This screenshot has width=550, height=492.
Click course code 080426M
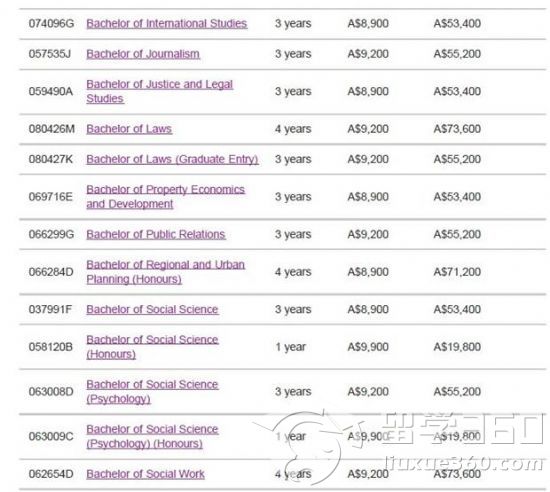coord(52,129)
